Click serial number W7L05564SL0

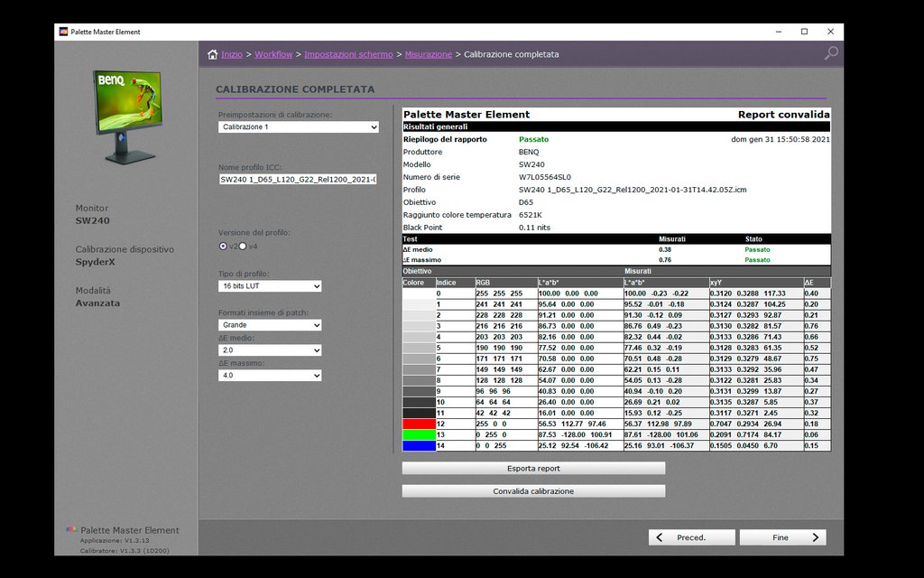tap(544, 177)
